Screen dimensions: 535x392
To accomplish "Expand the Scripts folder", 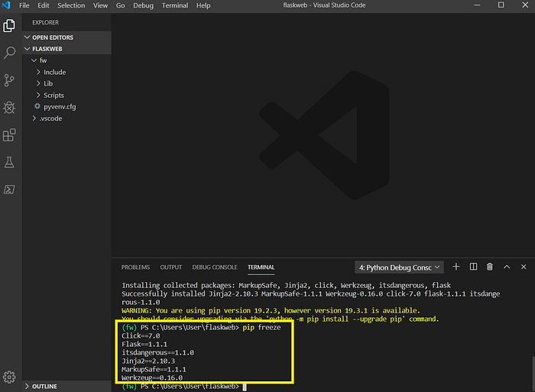I will click(x=53, y=96).
